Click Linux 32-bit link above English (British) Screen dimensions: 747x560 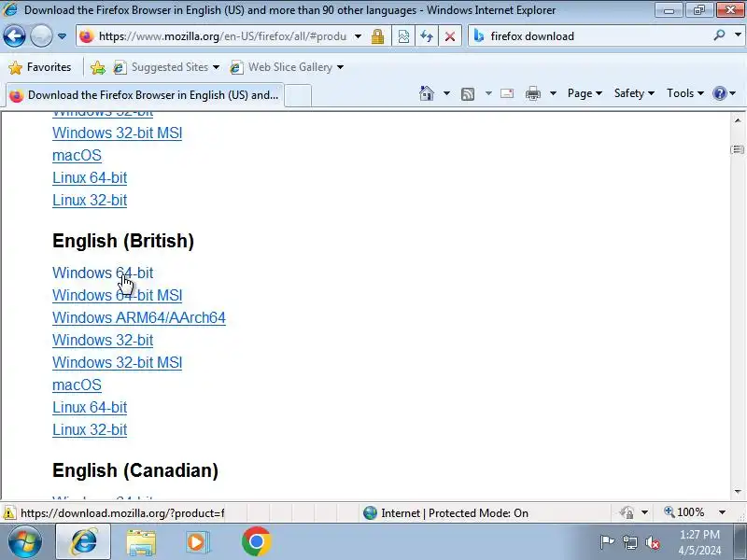pyautogui.click(x=90, y=200)
